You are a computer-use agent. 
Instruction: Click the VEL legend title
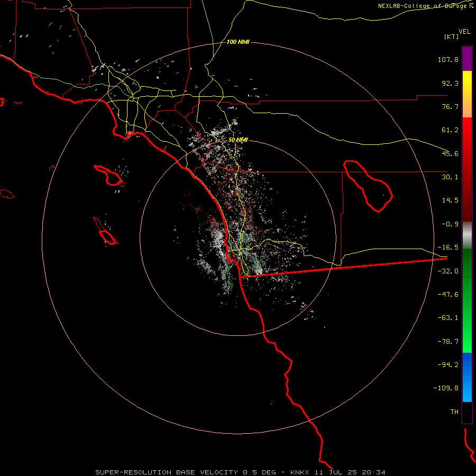tap(464, 32)
